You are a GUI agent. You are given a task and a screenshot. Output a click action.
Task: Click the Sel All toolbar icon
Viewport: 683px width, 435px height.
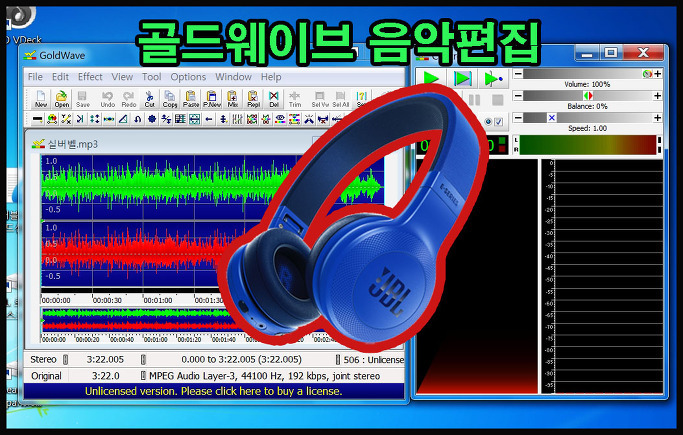[341, 99]
